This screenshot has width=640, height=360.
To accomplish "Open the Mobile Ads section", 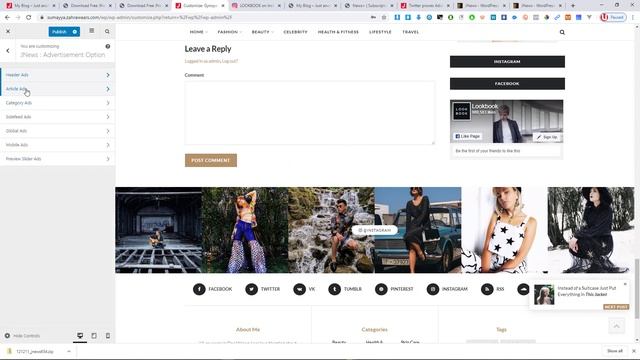I will (x=58, y=145).
